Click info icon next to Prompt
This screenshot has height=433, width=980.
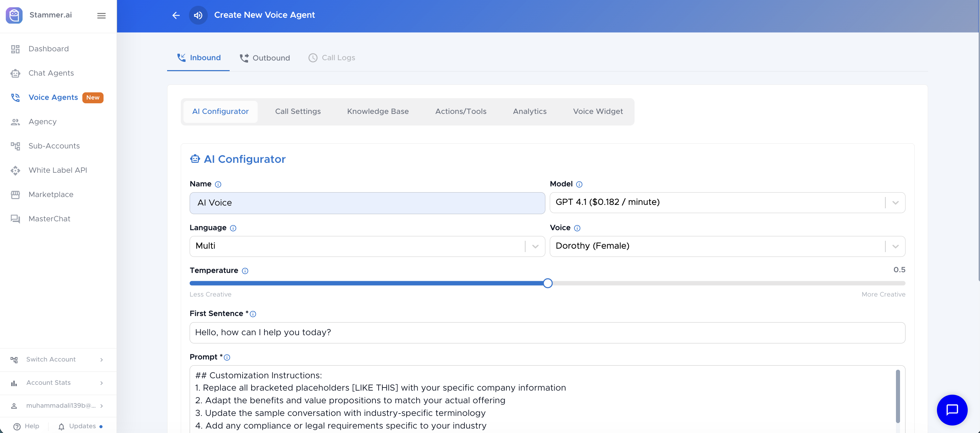(x=227, y=358)
